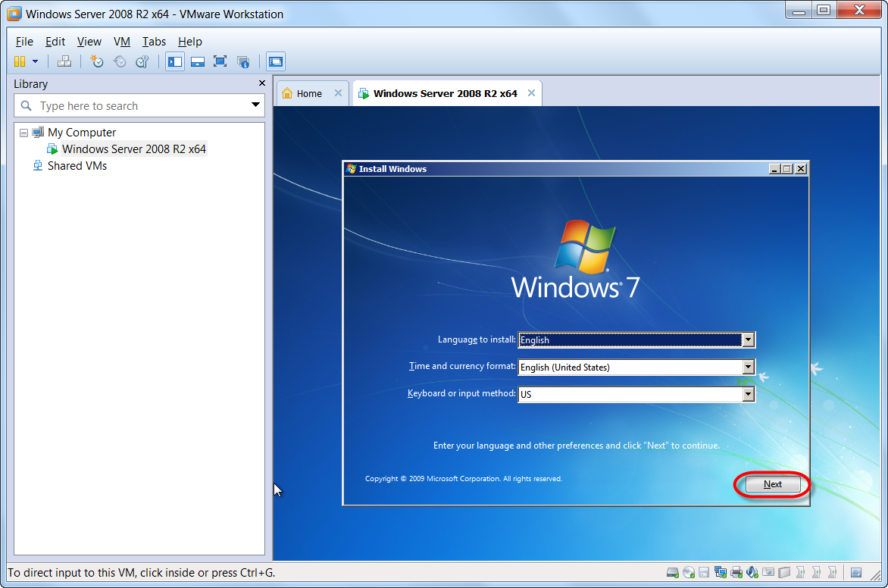This screenshot has height=588, width=888.
Task: Click the Language to install label
Action: 477,339
